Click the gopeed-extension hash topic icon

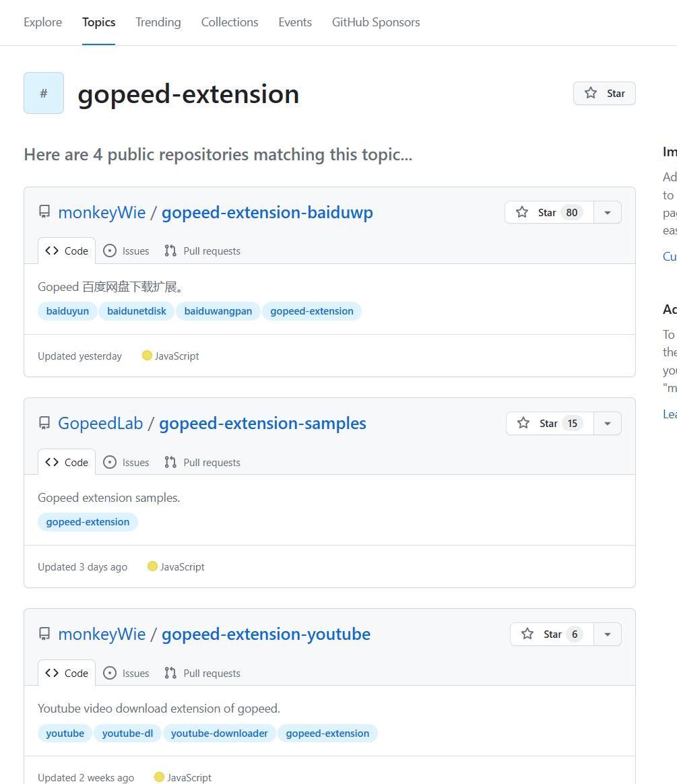pos(44,93)
